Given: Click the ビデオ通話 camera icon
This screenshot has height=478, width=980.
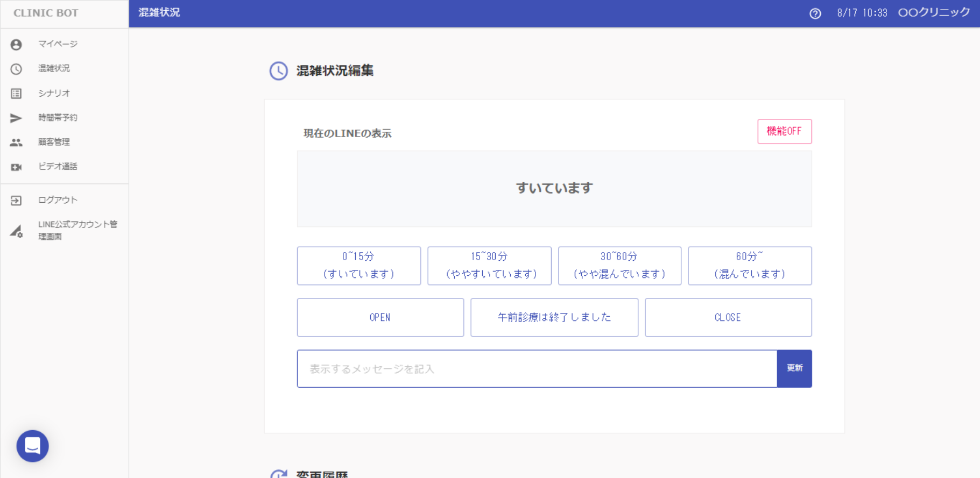Looking at the screenshot, I should [x=16, y=167].
